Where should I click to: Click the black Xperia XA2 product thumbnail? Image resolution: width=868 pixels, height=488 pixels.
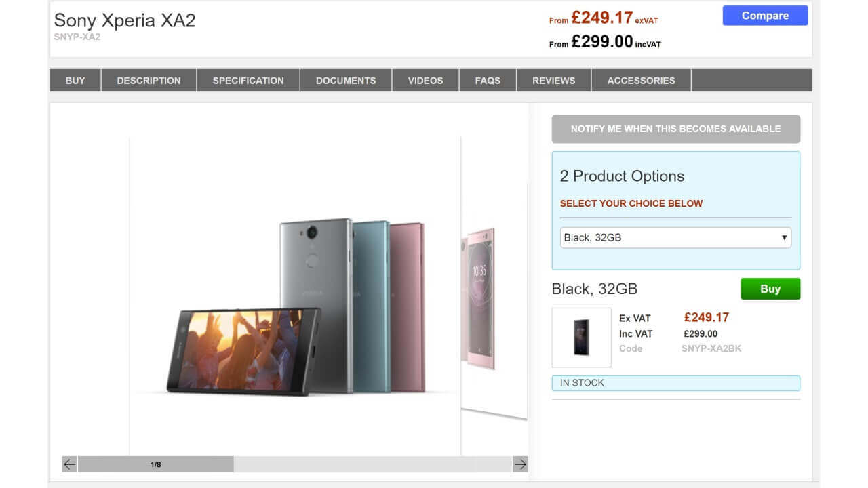(581, 338)
